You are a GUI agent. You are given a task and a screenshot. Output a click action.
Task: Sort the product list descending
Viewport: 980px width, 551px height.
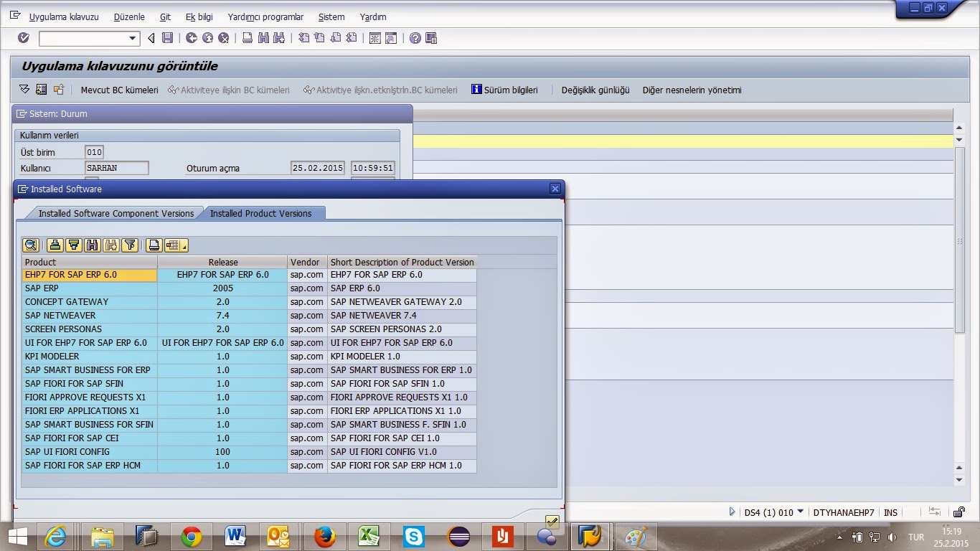click(73, 245)
